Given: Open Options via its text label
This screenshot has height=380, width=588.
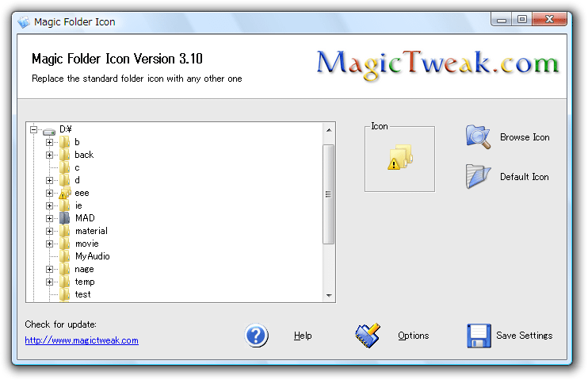Looking at the screenshot, I should pyautogui.click(x=413, y=336).
